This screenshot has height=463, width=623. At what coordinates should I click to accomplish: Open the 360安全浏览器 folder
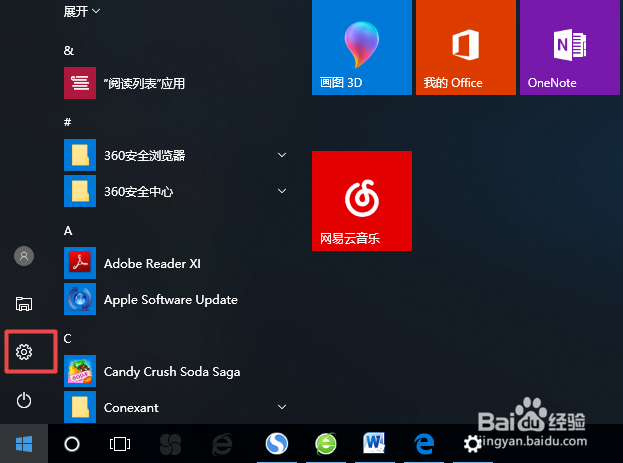coord(175,155)
